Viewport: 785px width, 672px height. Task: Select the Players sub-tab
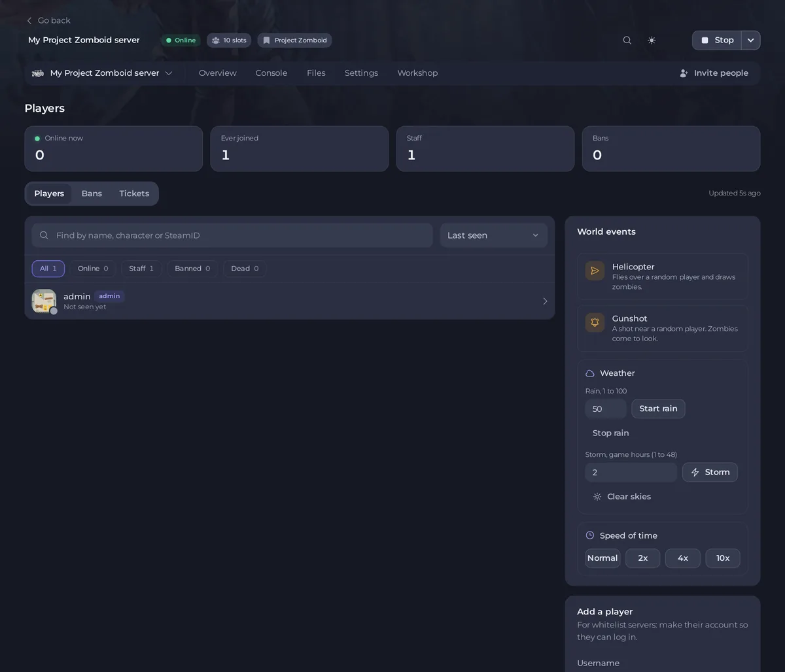point(49,193)
